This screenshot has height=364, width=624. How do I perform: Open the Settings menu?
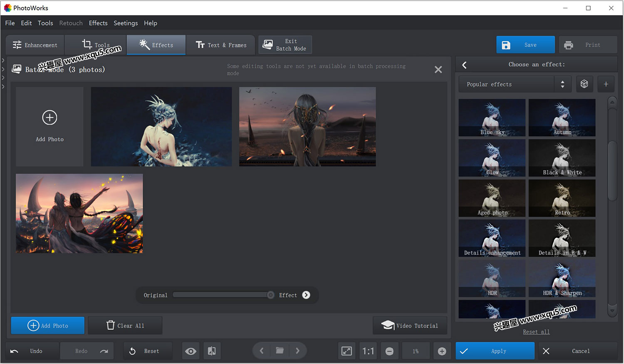pos(126,23)
